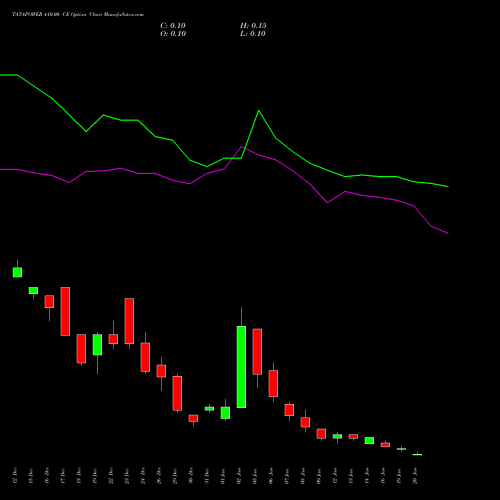
Task: Select the red candle above 05 Jan
Action: coord(257,352)
